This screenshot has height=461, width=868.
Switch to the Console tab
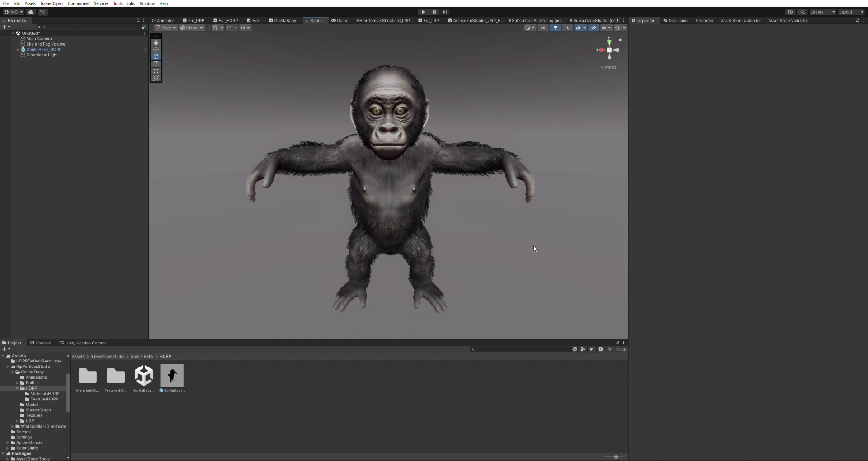[41, 343]
